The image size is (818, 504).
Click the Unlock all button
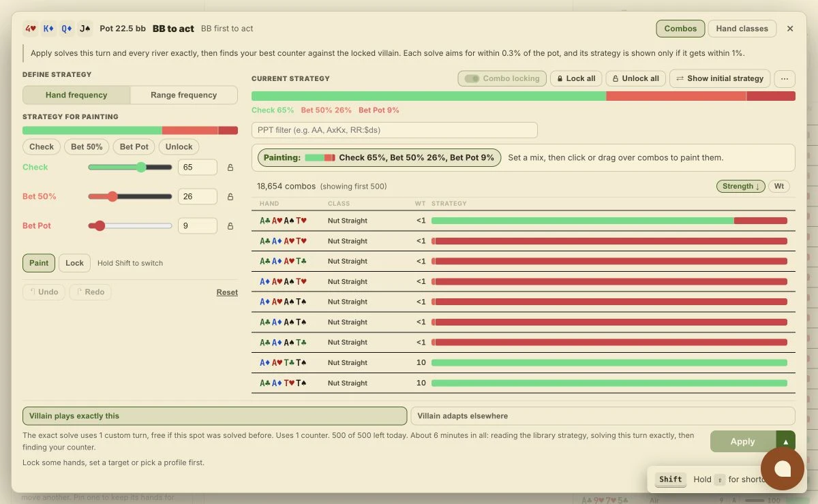click(x=636, y=78)
